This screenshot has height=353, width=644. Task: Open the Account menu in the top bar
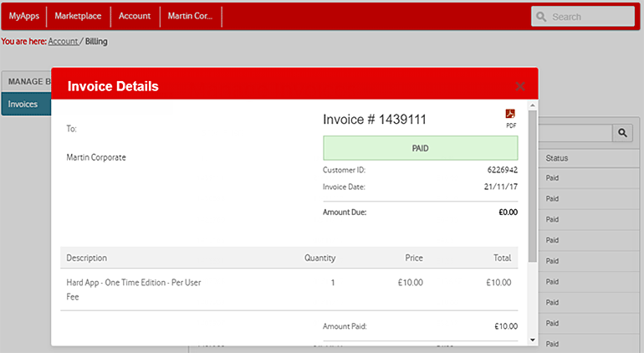135,16
